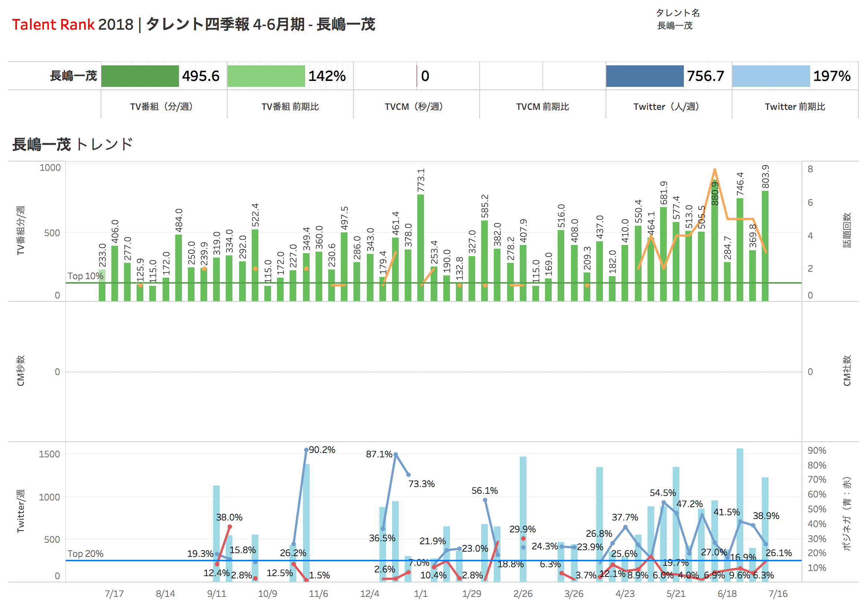Select the タレント名 filter value 長嶋一茂
Viewport: 868px width, 614px height.
point(675,26)
